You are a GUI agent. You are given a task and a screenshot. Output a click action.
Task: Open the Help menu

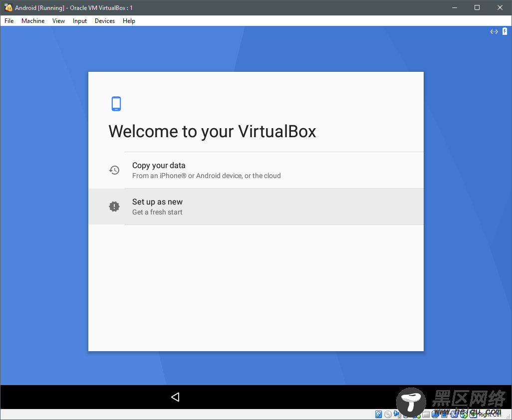pos(129,21)
